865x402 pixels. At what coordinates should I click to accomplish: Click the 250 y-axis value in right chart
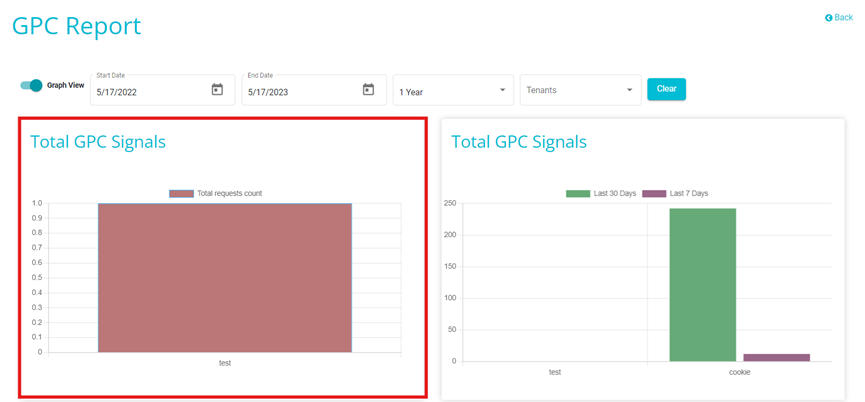[451, 203]
